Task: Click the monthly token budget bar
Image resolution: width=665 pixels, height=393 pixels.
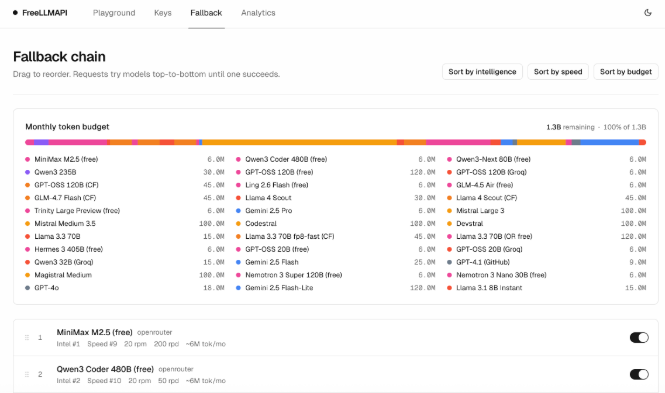Action: pos(335,142)
